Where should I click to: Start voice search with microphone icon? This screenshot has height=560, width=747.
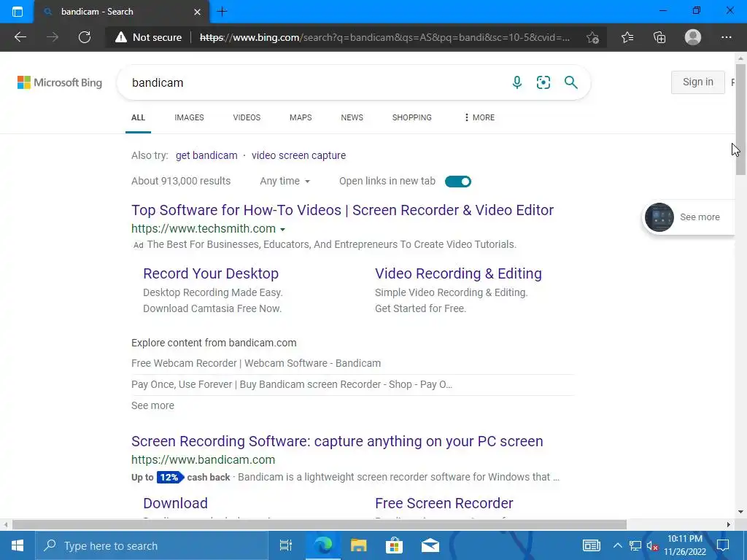(x=517, y=82)
